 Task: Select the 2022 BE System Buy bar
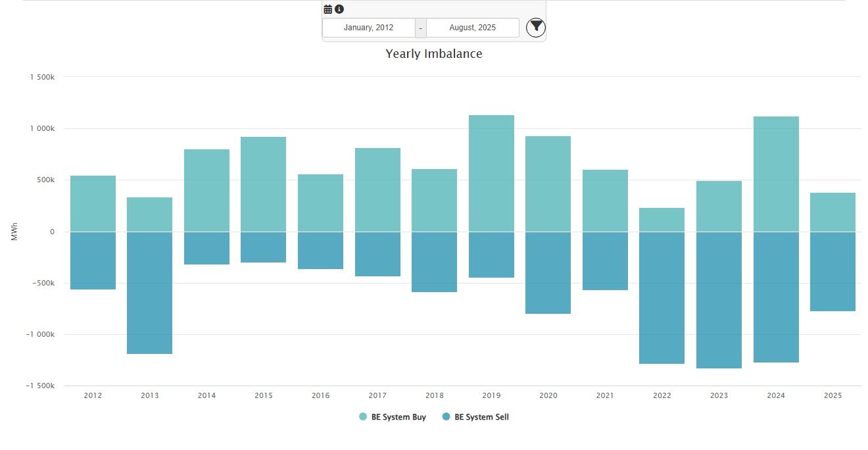tap(662, 220)
